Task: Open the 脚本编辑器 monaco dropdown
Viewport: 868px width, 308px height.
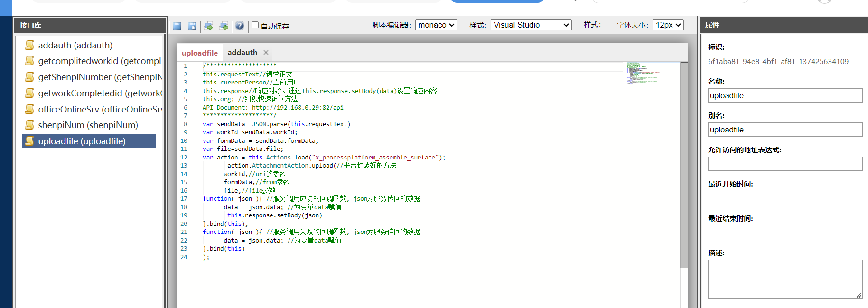Action: [x=436, y=25]
